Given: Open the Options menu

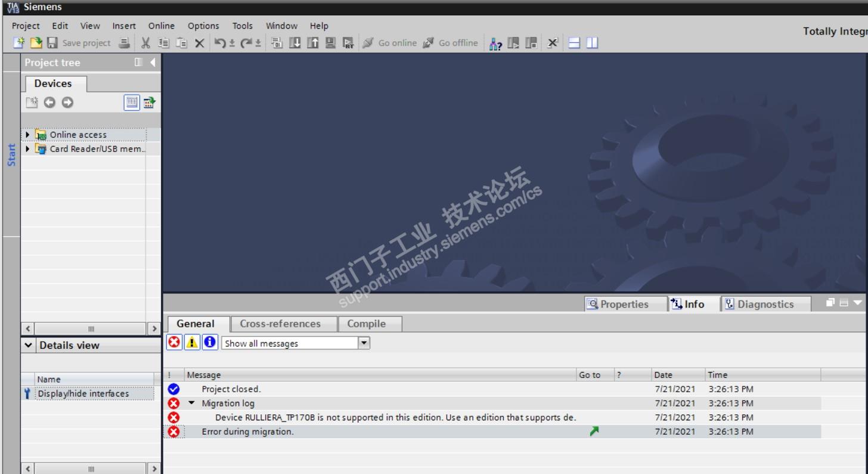Looking at the screenshot, I should point(203,26).
